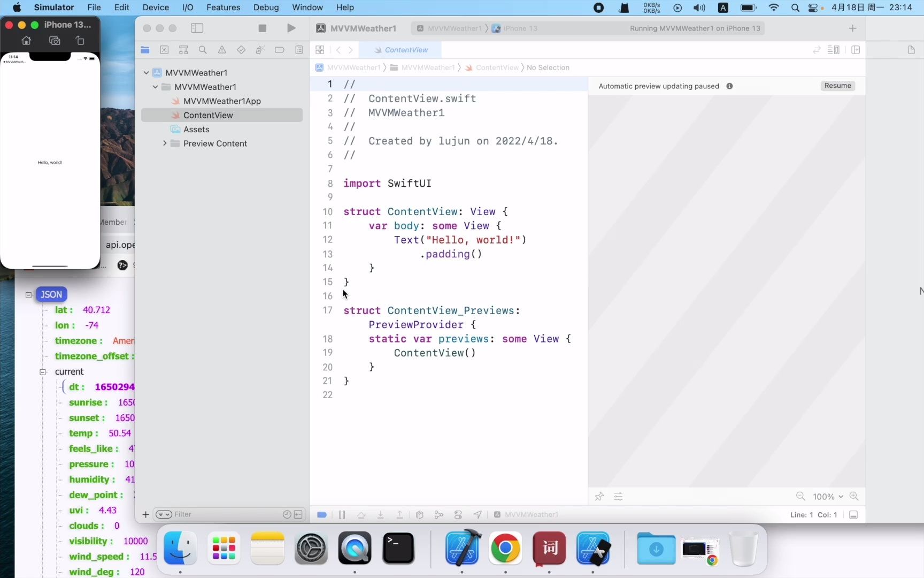
Task: Collapse the MVVMWeather1 project root
Action: pyautogui.click(x=146, y=73)
